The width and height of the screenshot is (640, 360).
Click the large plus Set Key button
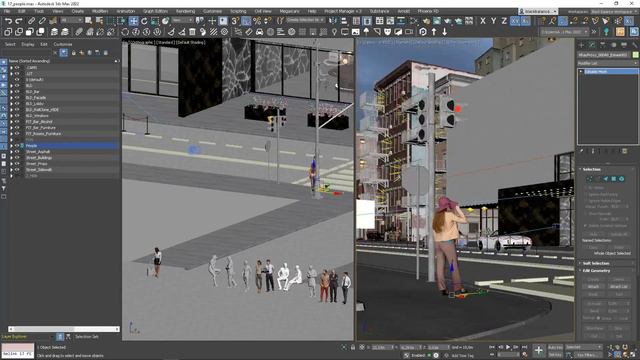(539, 350)
